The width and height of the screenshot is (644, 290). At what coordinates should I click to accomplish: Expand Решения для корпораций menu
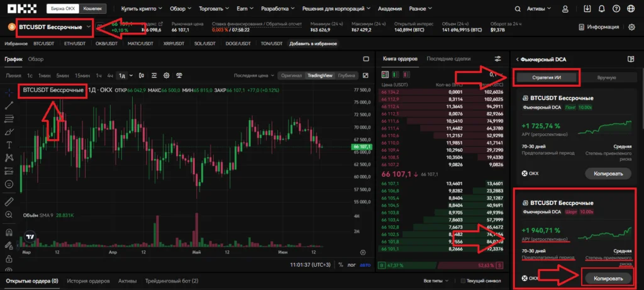tap(336, 9)
